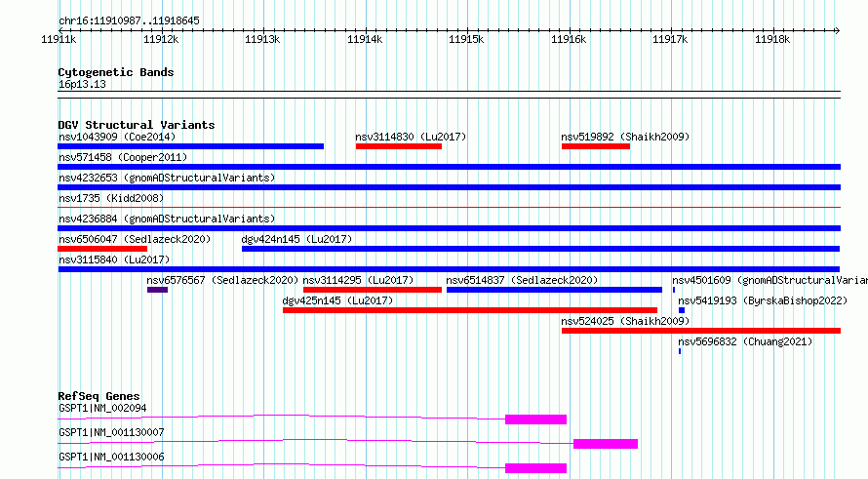Click the GSPT1|NM_002094 gene label
The height and width of the screenshot is (479, 868).
[x=102, y=408]
